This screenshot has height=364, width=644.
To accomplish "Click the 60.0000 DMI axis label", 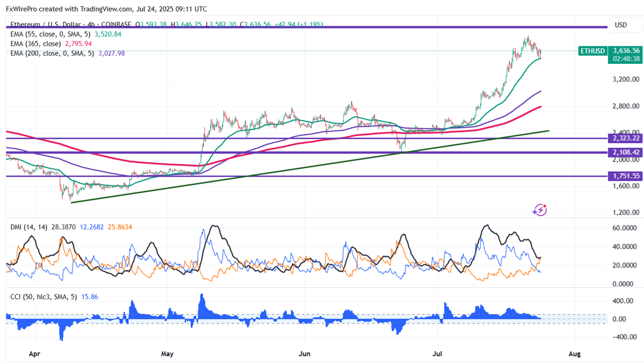I will pyautogui.click(x=625, y=228).
